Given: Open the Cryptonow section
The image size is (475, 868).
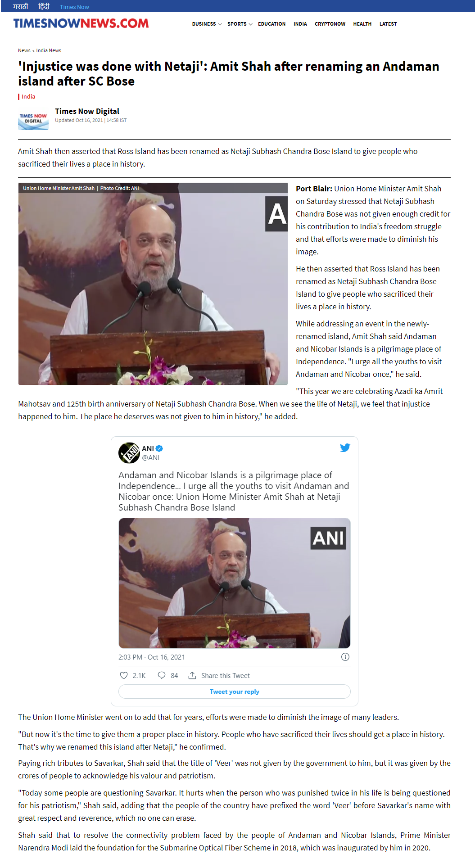Looking at the screenshot, I should click(330, 24).
